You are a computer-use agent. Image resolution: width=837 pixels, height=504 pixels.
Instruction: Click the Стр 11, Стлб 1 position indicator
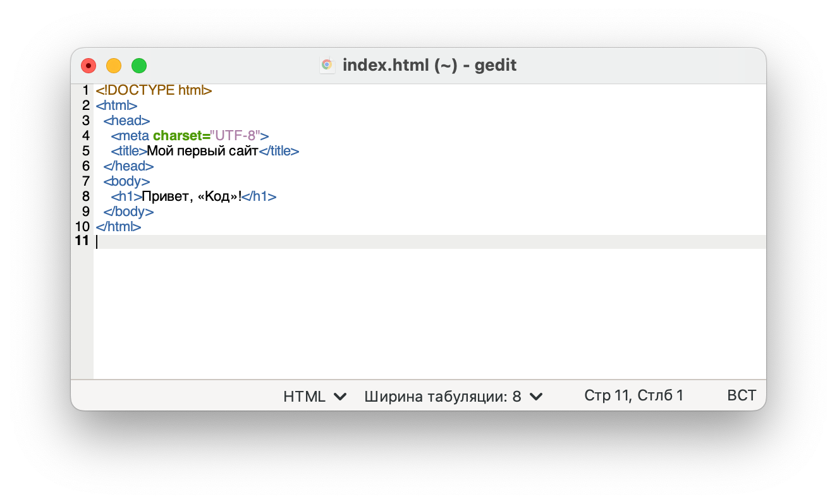(633, 395)
